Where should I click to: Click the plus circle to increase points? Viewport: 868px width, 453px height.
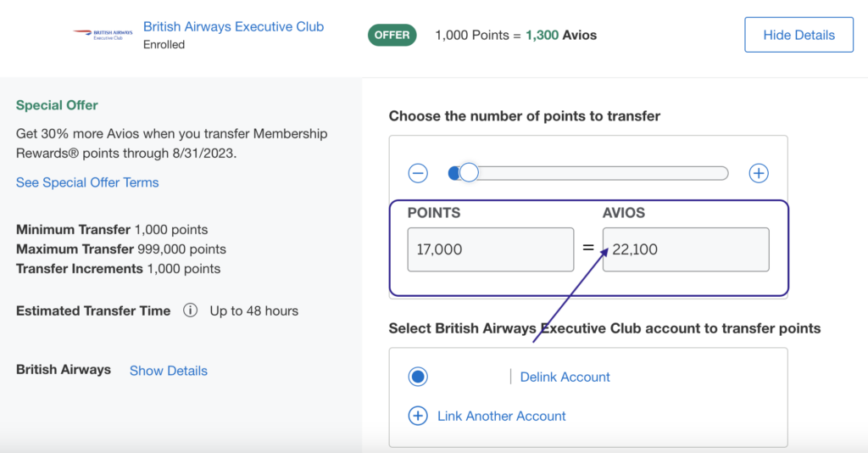coord(759,173)
